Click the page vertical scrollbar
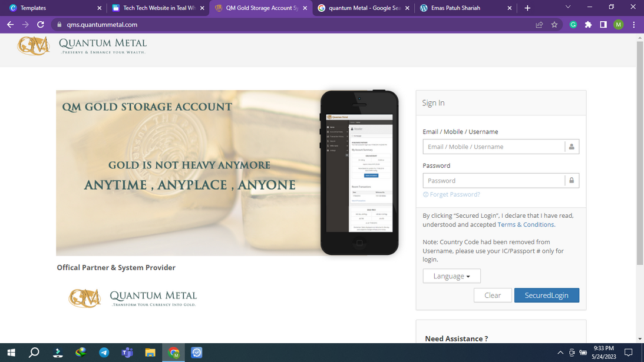 (x=640, y=152)
